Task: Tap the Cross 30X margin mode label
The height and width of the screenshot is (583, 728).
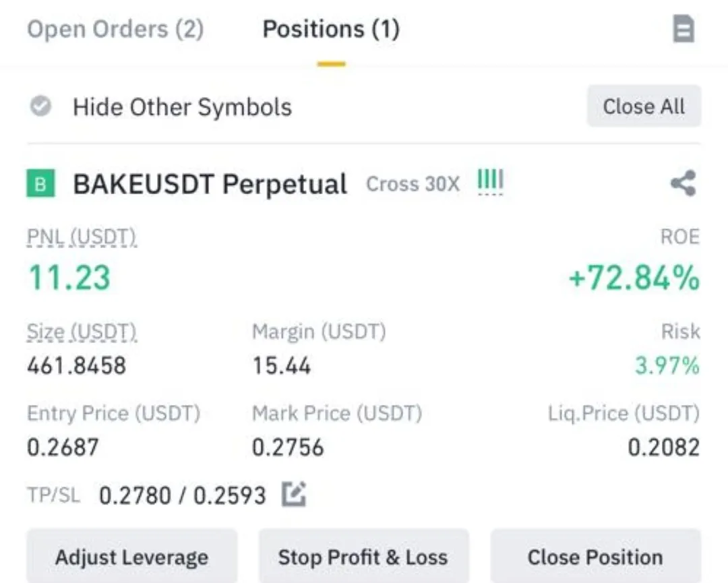Action: (413, 184)
